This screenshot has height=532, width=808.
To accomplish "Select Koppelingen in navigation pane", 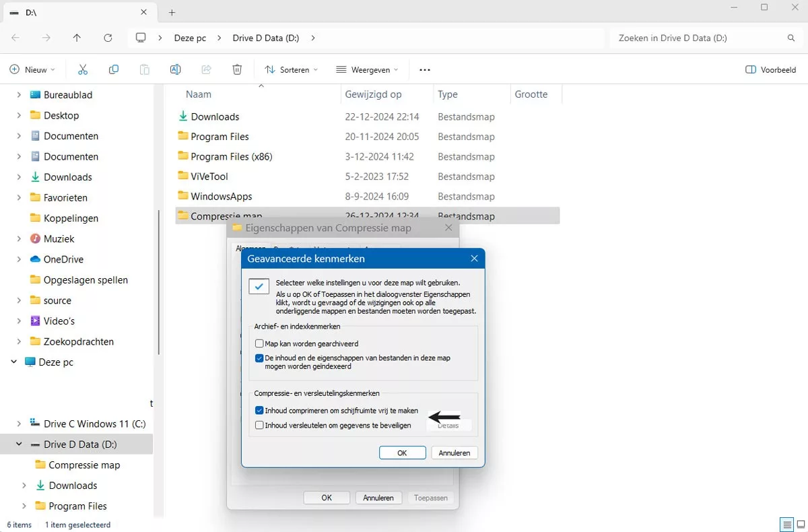I will (71, 218).
